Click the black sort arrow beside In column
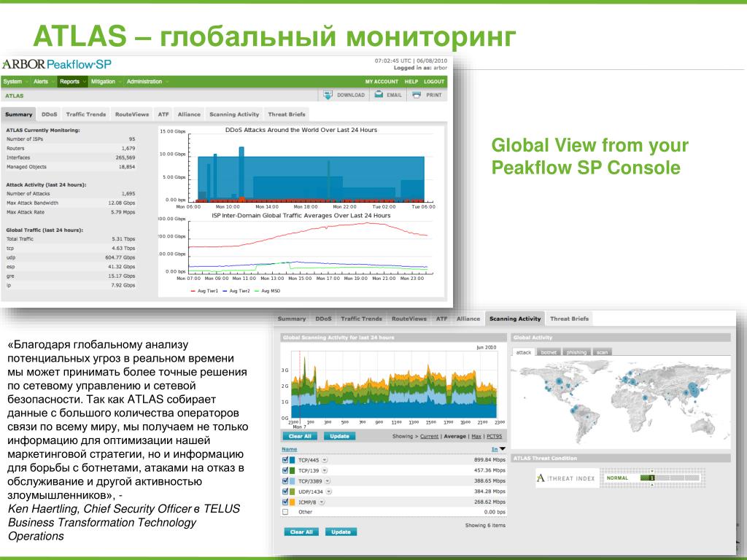Image resolution: width=747 pixels, height=560 pixels. pyautogui.click(x=502, y=449)
